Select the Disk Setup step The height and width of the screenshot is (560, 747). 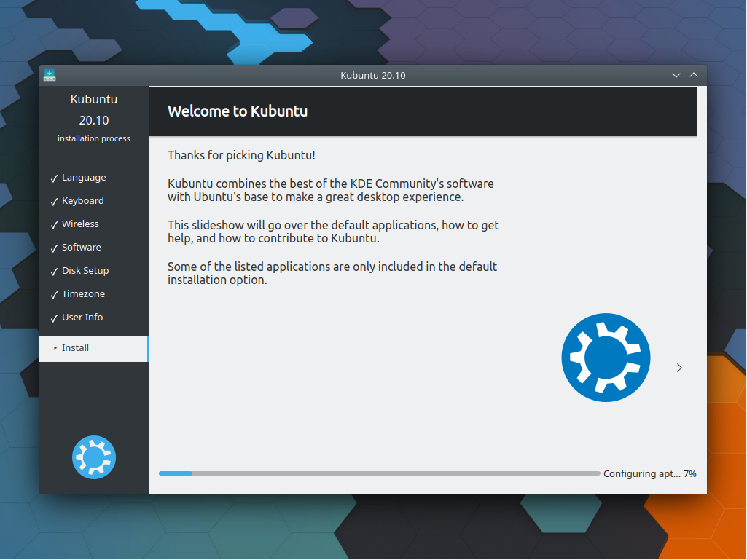[79, 271]
